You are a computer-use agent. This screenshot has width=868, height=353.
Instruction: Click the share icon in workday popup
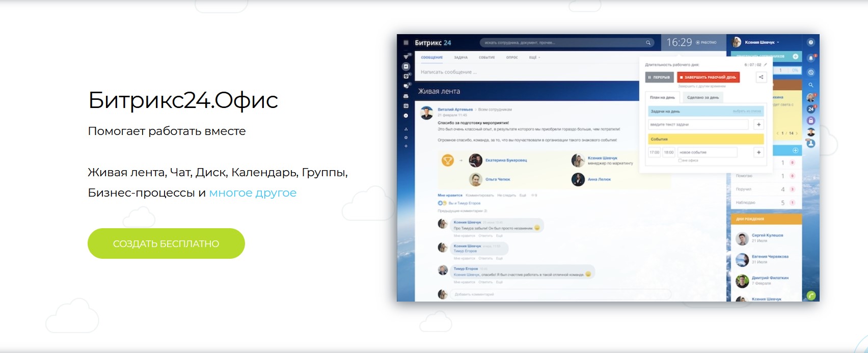[x=761, y=77]
